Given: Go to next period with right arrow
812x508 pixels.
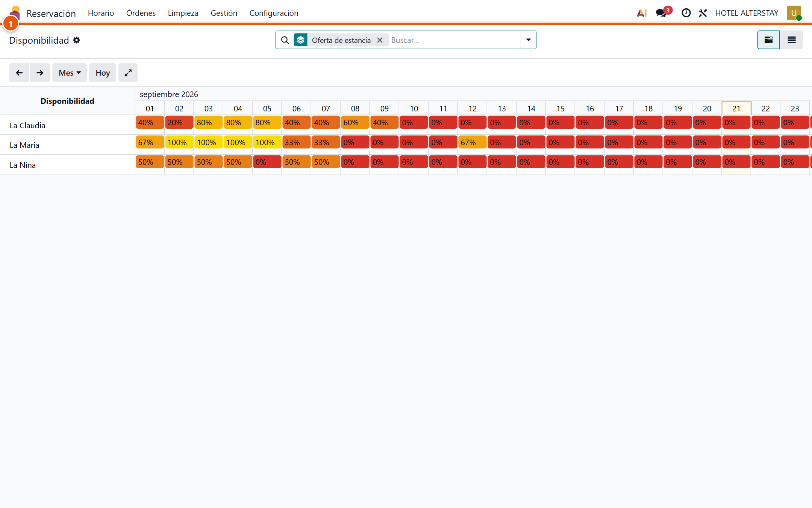Looking at the screenshot, I should point(40,73).
